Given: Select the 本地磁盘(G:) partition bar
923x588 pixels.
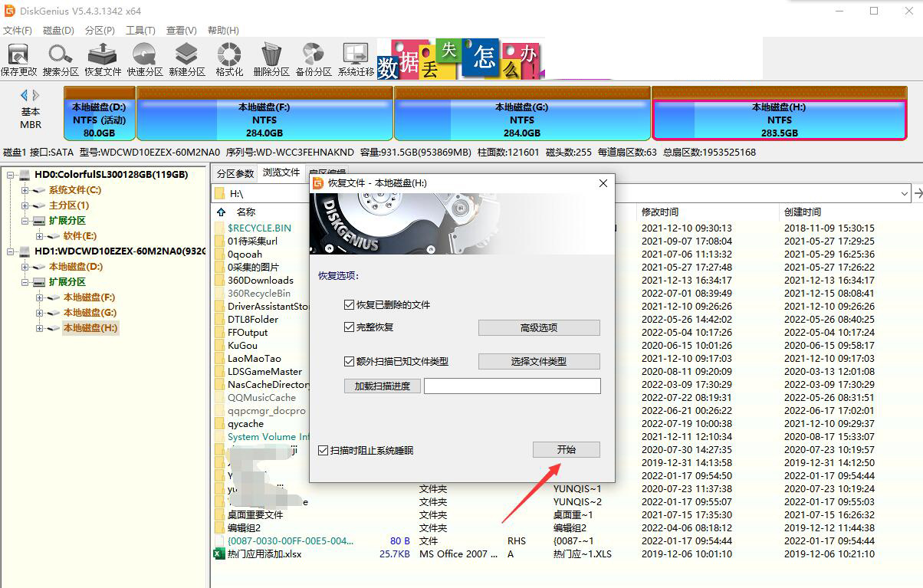Looking at the screenshot, I should point(521,120).
